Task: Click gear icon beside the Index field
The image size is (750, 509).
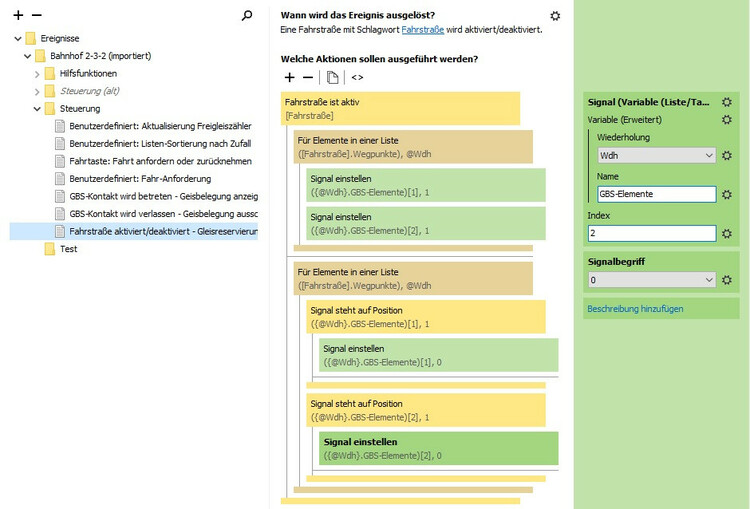Action: 727,233
